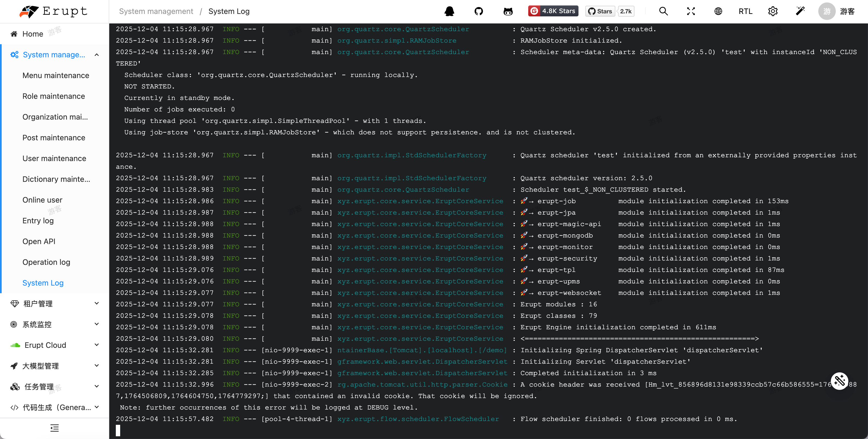Open the language globe icon
Image resolution: width=868 pixels, height=439 pixels.
pyautogui.click(x=718, y=11)
